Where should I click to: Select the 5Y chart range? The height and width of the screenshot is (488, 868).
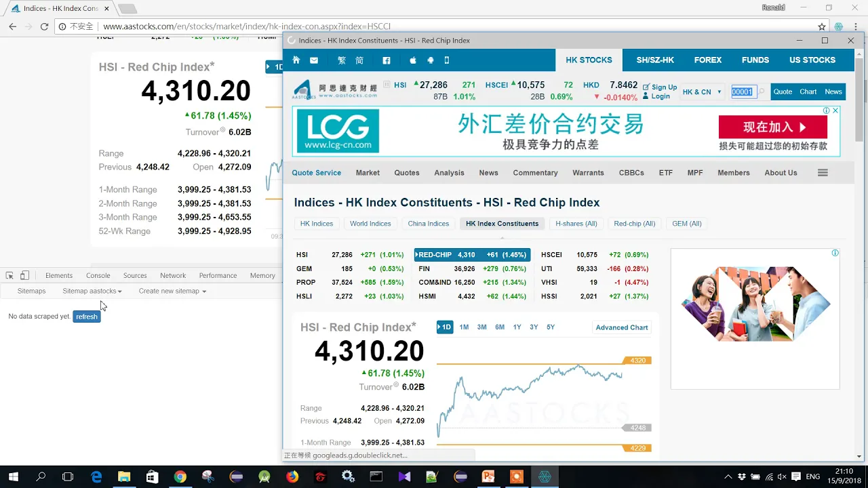coord(551,327)
